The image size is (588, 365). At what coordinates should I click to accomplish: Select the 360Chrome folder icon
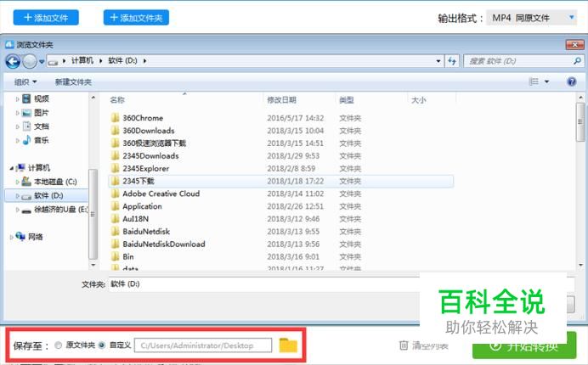(x=115, y=118)
